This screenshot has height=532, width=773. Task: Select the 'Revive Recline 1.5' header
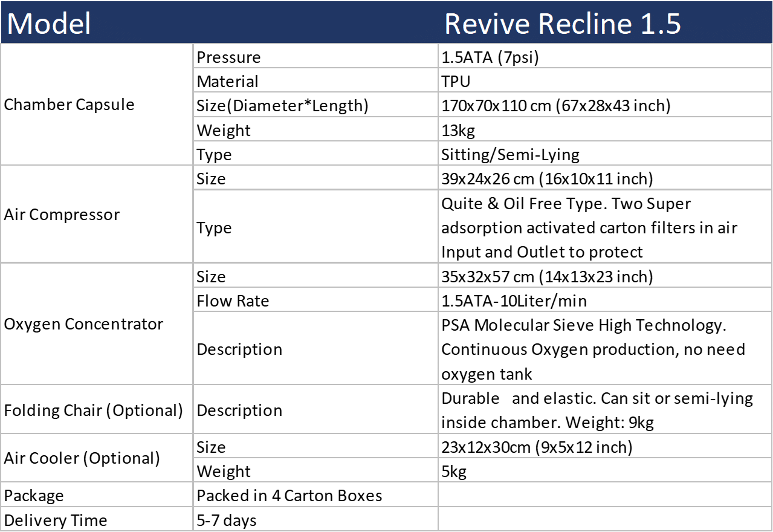(x=563, y=24)
